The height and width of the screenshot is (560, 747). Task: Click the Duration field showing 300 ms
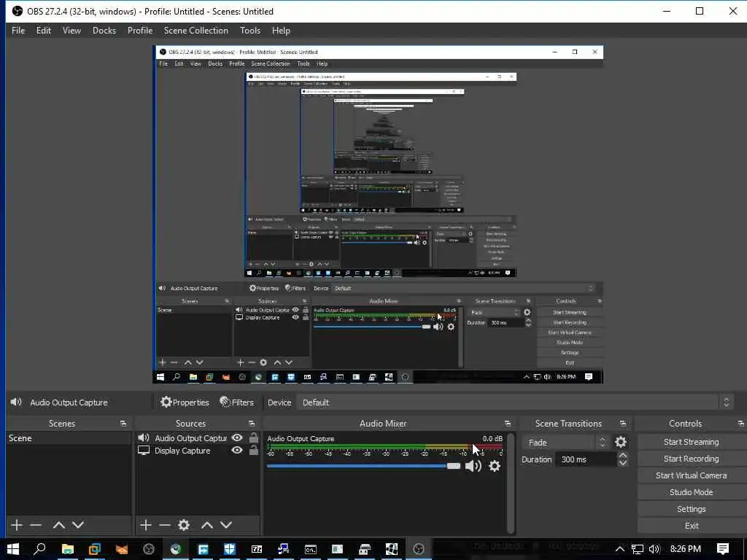click(x=586, y=459)
